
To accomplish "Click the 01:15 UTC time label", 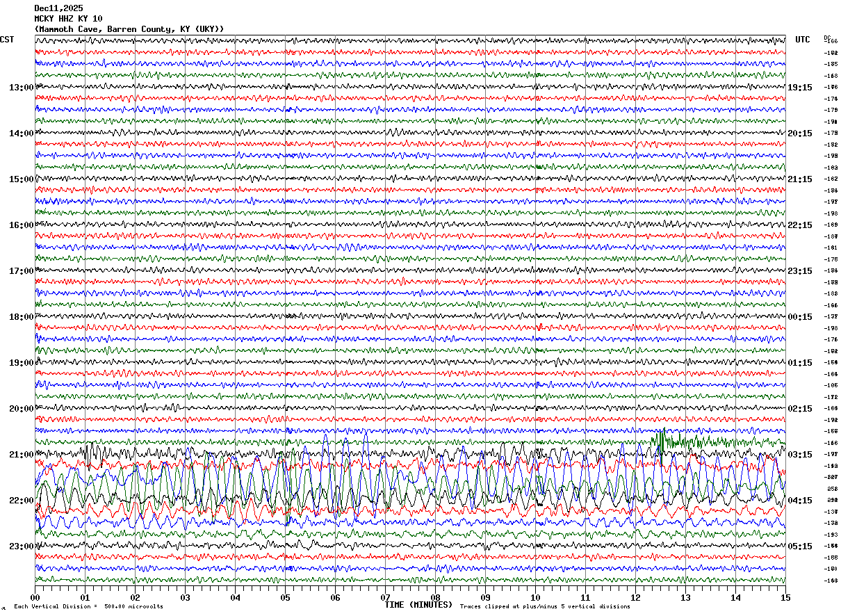I will [800, 363].
